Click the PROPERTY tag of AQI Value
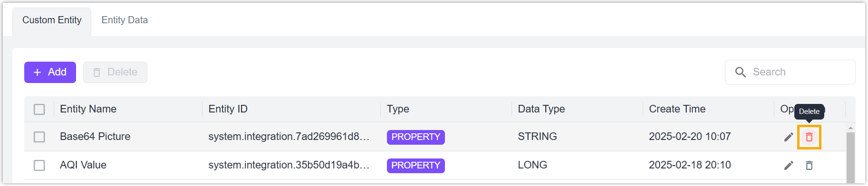This screenshot has width=868, height=186. pos(416,166)
